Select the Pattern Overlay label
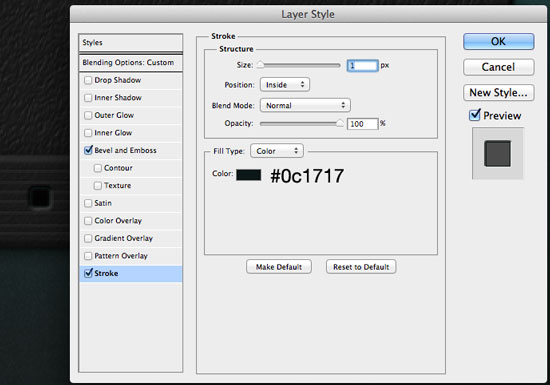Viewport: 550px width, 385px height. (x=121, y=256)
